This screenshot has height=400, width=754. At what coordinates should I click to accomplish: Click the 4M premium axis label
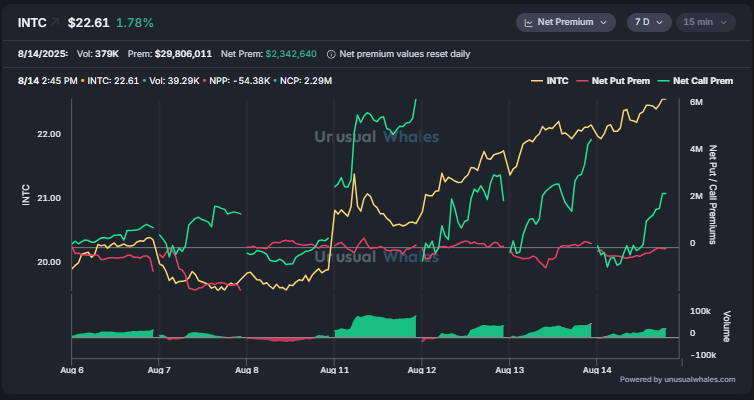tap(696, 149)
